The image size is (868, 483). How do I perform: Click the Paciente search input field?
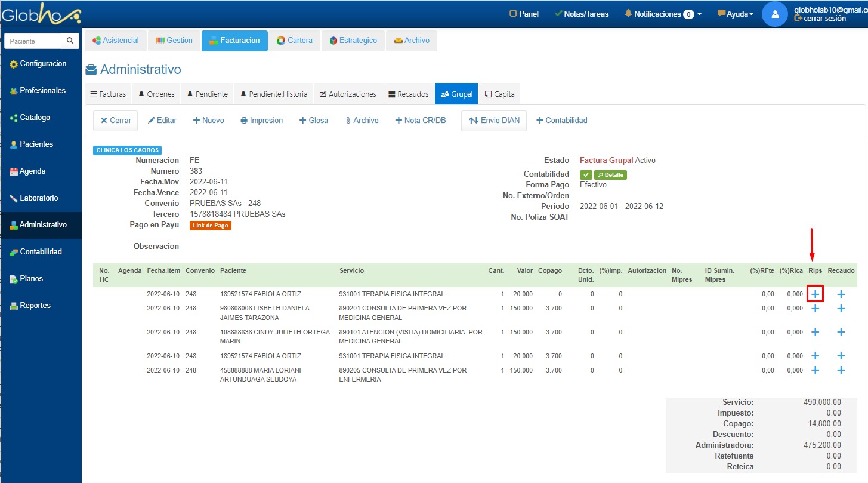(x=33, y=41)
